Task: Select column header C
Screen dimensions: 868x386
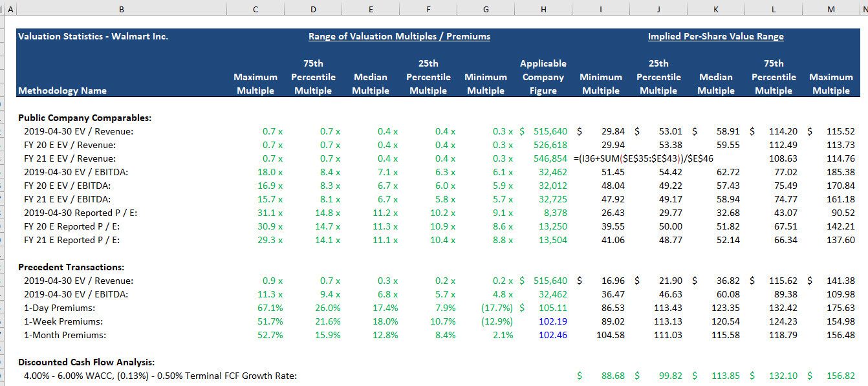Action: click(255, 9)
